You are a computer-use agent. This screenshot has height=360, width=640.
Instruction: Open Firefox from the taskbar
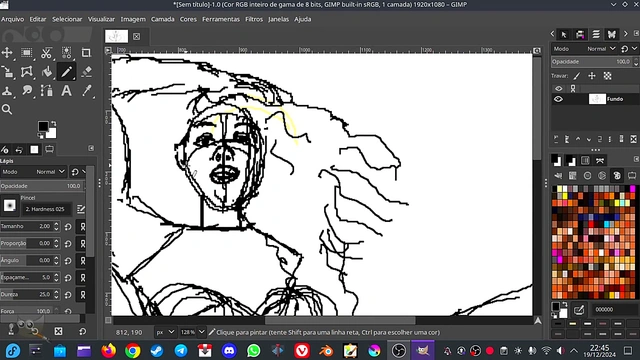point(108,351)
